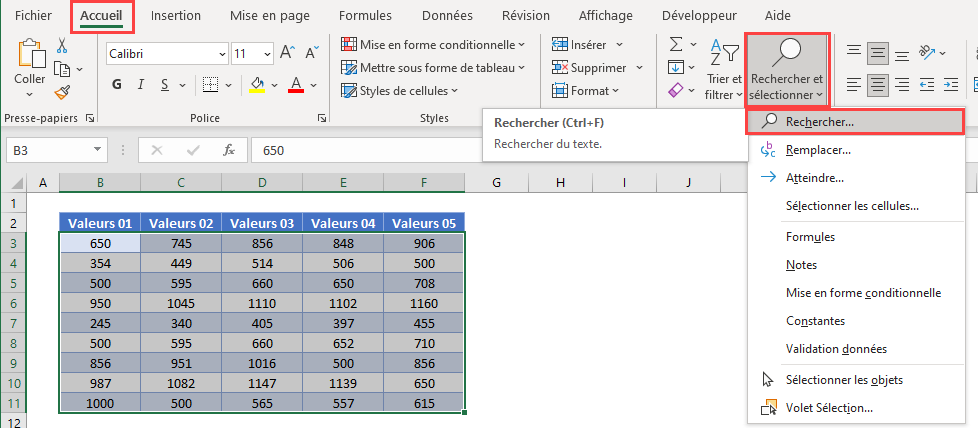Open Mise en forme conditionnelle menu
Viewport: 978px width, 428px height.
(433, 45)
